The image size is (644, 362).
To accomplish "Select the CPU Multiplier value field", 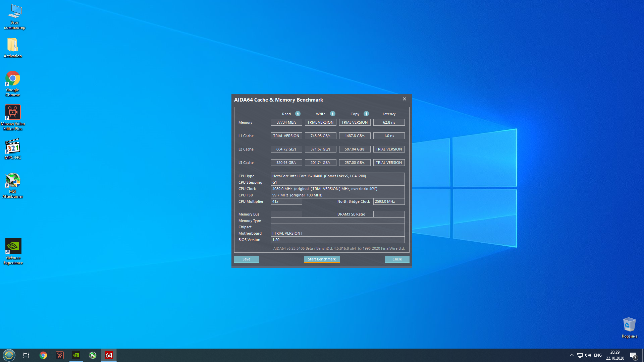I will tap(286, 201).
